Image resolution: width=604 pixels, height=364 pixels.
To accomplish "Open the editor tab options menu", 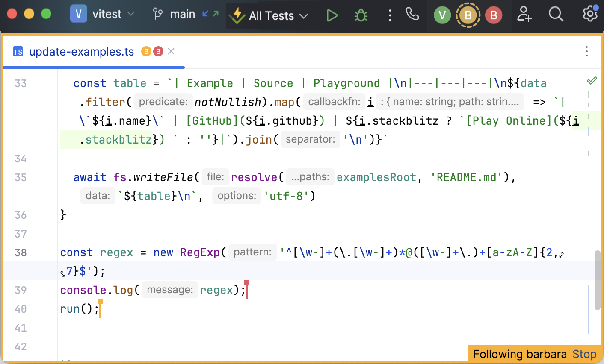I will (x=587, y=52).
